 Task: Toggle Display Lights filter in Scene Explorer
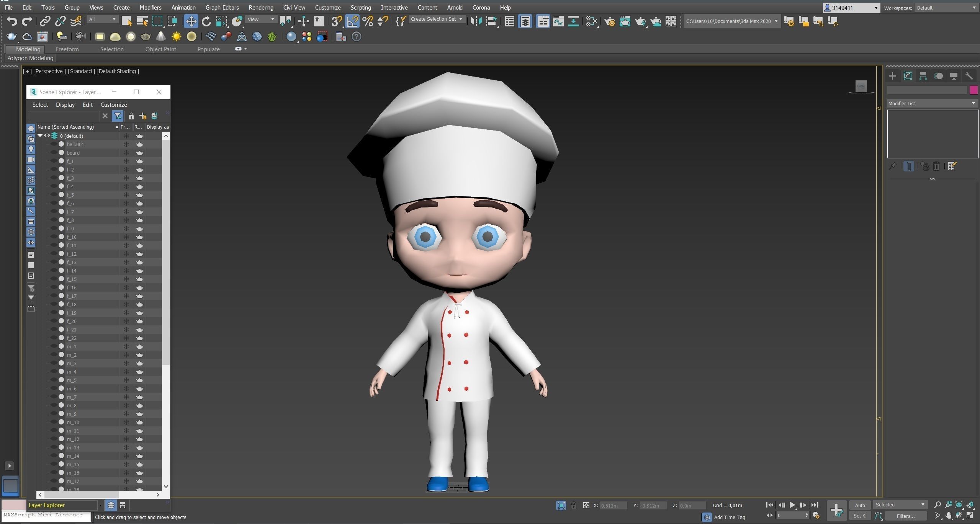pos(31,149)
